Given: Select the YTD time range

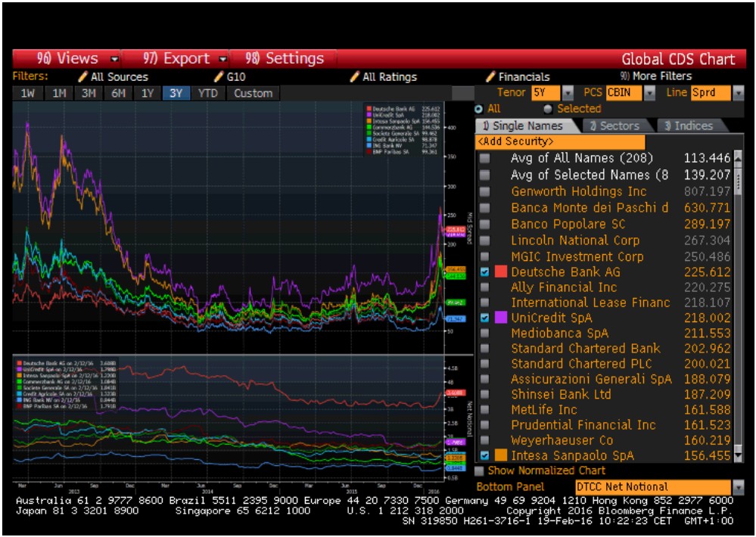Looking at the screenshot, I should point(208,93).
